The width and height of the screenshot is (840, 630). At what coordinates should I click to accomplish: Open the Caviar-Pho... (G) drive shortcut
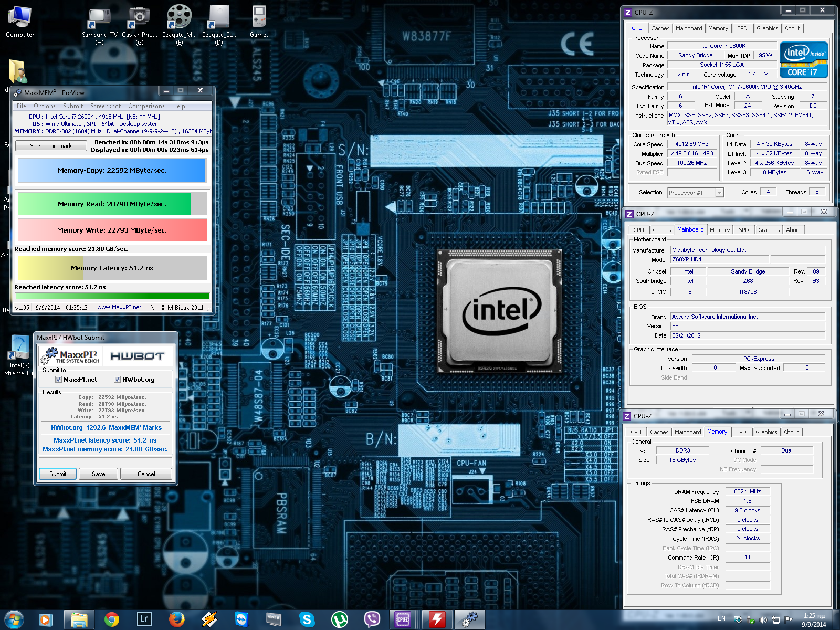[140, 25]
